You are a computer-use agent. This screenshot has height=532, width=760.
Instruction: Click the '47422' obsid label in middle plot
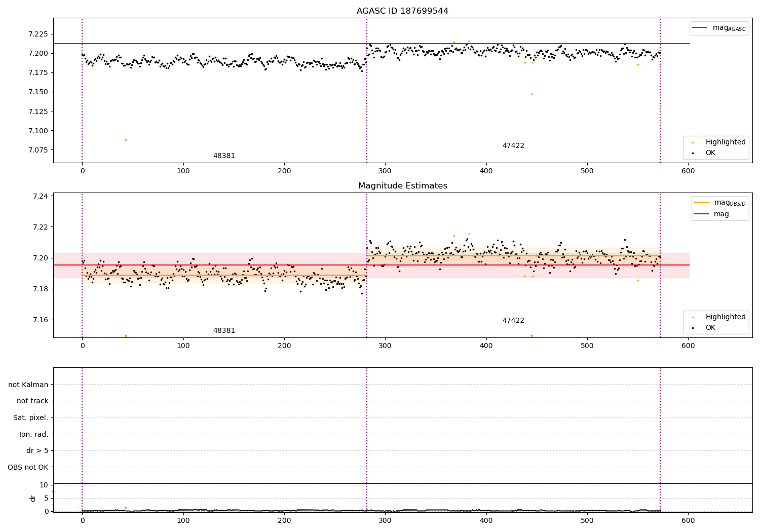[x=513, y=321]
